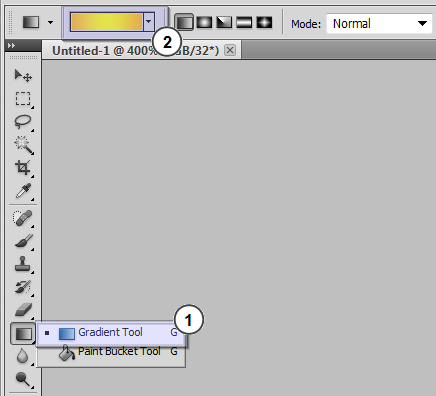Screen dimensions: 436x396
Task: Open the tool preset picker arrow
Action: click(x=50, y=23)
